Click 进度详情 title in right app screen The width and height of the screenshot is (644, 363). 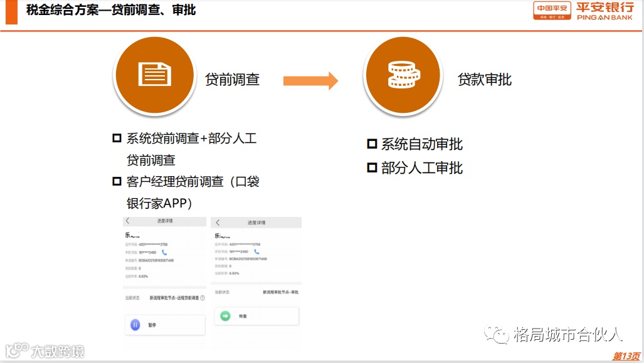256,223
